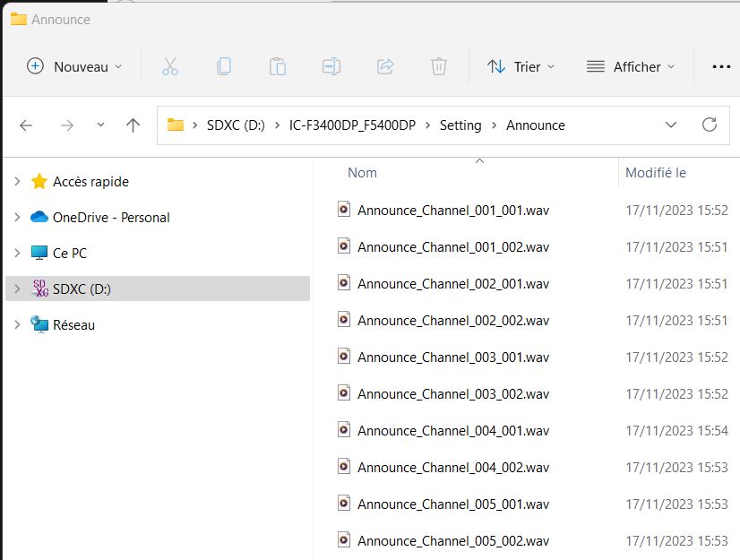740x560 pixels.
Task: Click Setting in the breadcrumb path
Action: pos(460,125)
